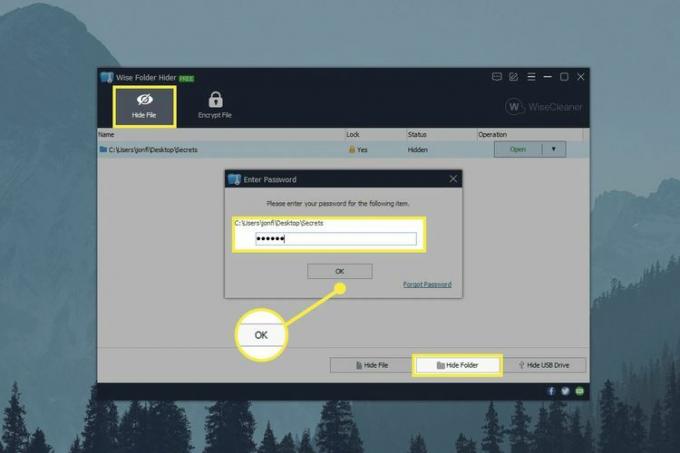Open the Forgot Password link
This screenshot has width=680, height=453.
[427, 284]
